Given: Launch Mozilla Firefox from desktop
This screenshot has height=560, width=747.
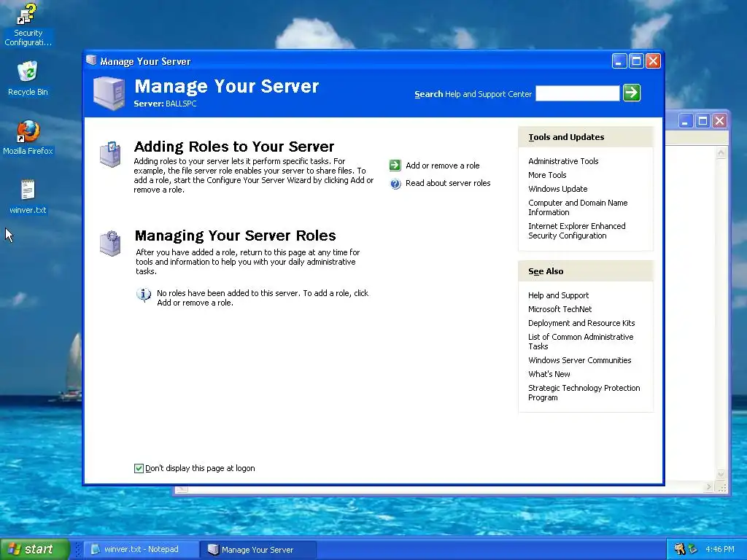Looking at the screenshot, I should point(28,138).
